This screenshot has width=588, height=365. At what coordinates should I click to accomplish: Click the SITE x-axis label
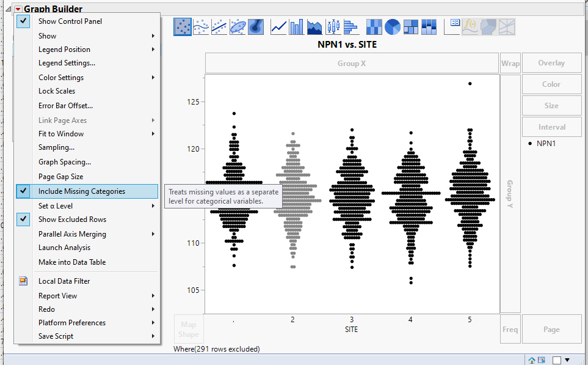(351, 330)
